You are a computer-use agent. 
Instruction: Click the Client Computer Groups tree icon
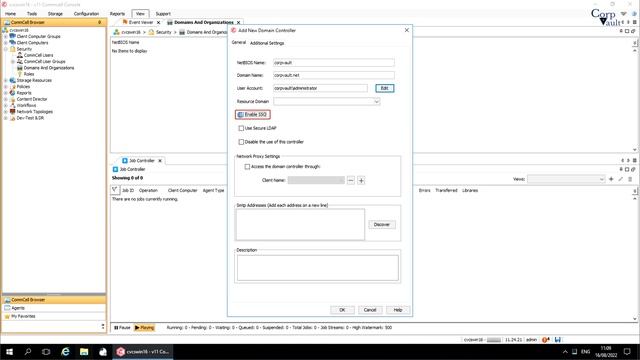pos(13,36)
